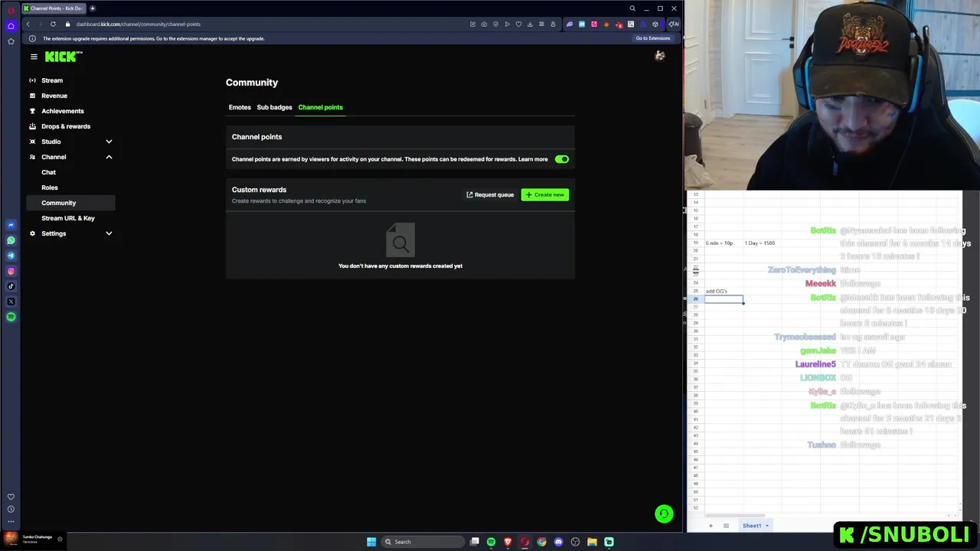Open Task View from the taskbar
Screen dimensions: 980x551
coord(475,542)
